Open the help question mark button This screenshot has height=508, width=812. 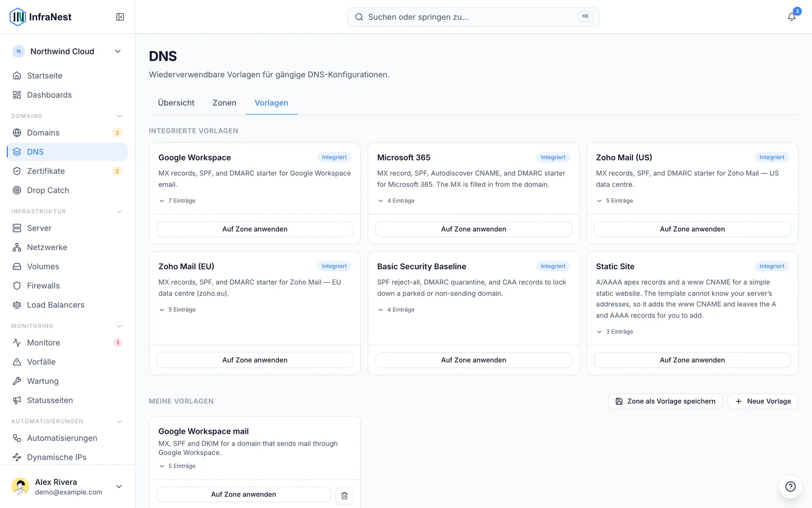(790, 486)
